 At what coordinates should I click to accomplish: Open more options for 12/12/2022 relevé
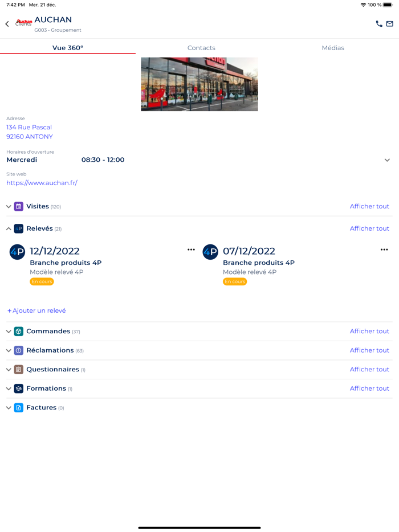click(191, 249)
